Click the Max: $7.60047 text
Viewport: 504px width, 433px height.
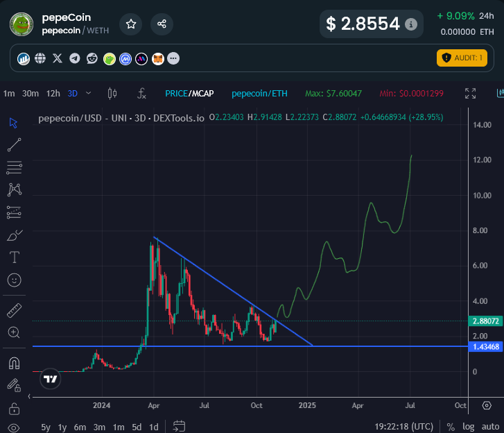click(x=333, y=94)
